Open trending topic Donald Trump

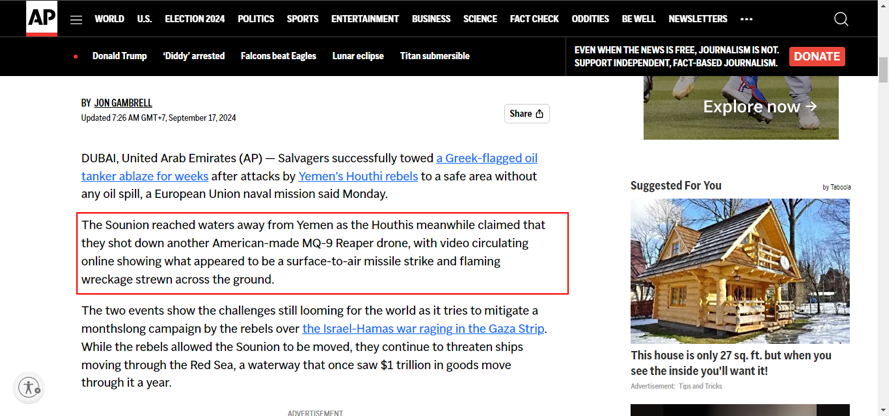tap(120, 56)
